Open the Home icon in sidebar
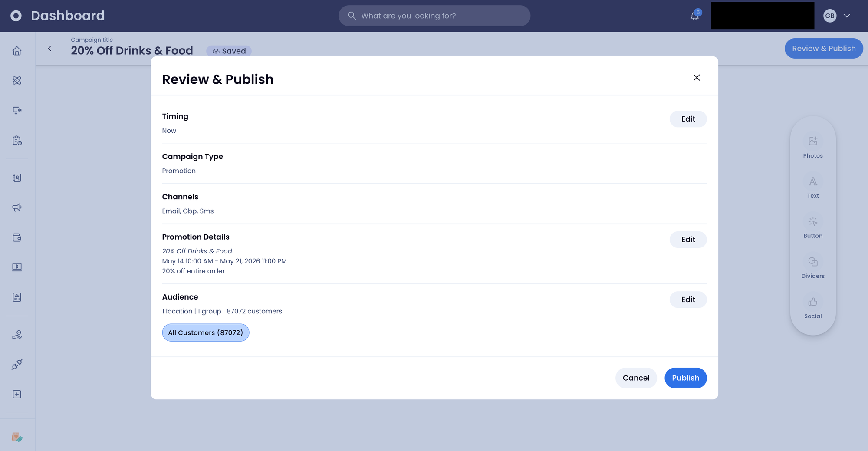 (x=17, y=51)
